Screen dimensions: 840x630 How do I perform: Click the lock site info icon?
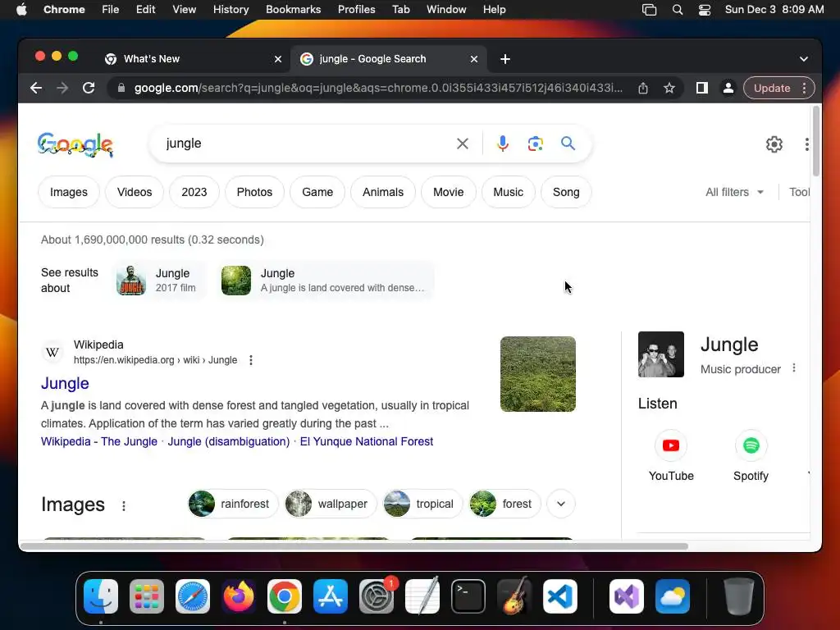(121, 88)
